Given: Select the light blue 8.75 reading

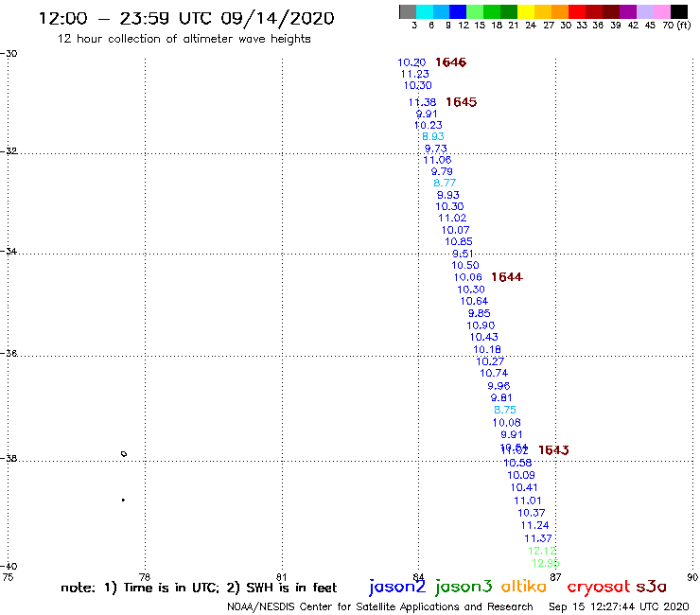Looking at the screenshot, I should pos(505,410).
